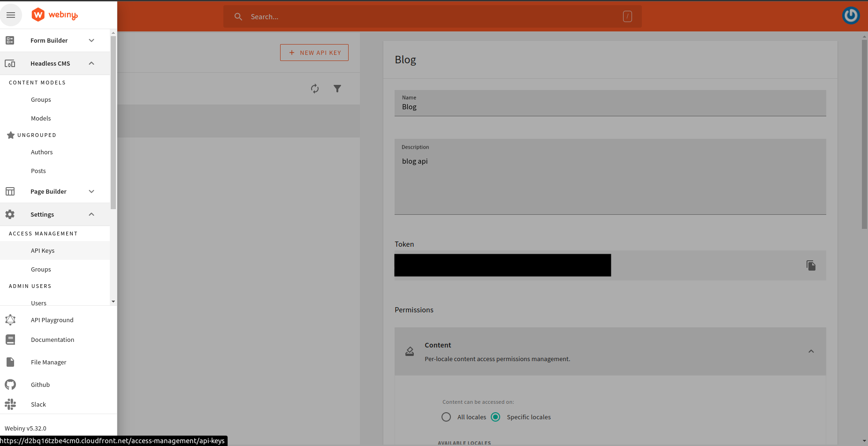Click the Settings gear icon

coord(10,214)
